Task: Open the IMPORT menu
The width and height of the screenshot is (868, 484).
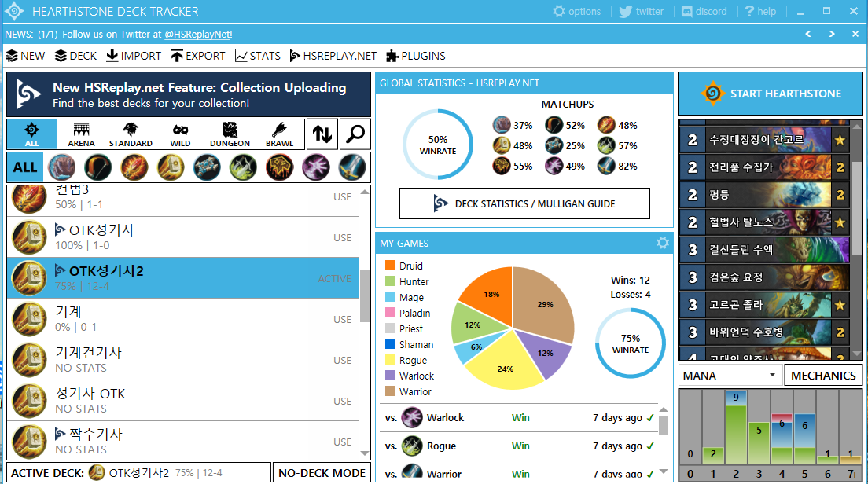Action: (134, 56)
